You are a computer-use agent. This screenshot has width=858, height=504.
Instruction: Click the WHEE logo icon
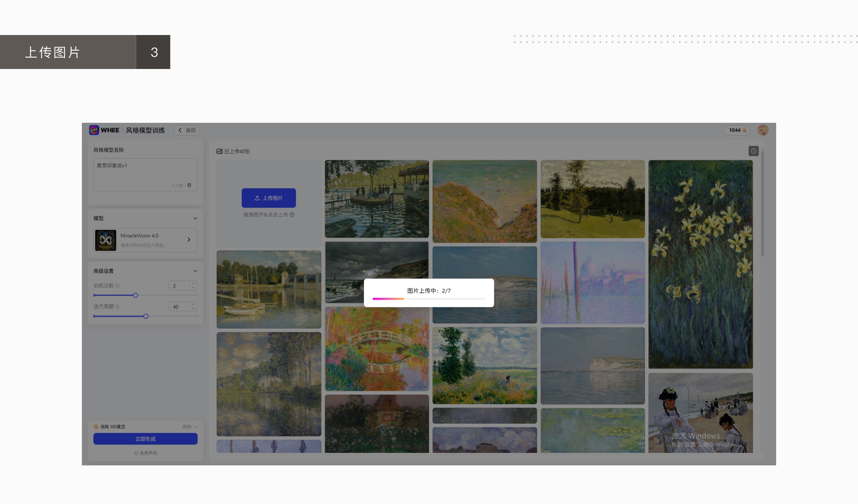[94, 130]
